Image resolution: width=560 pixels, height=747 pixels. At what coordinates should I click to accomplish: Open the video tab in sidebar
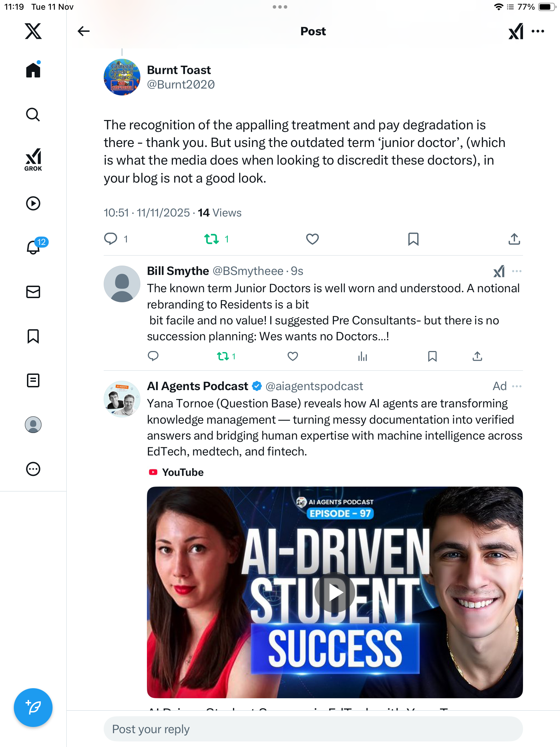[x=33, y=203]
